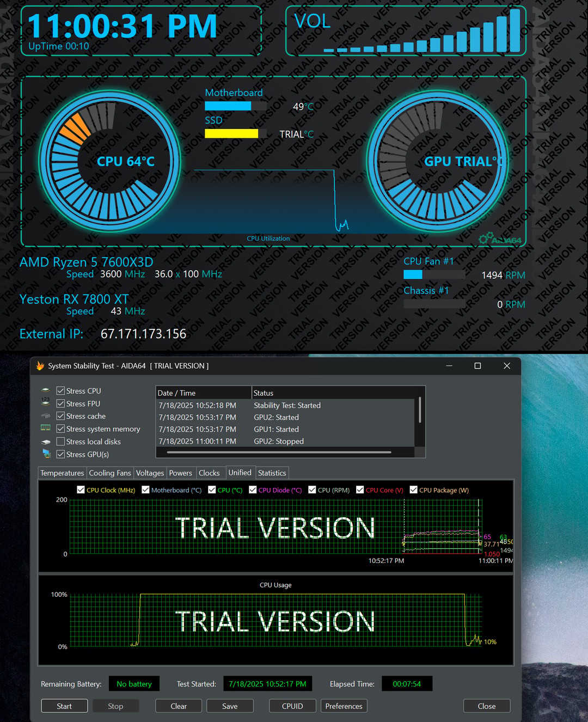Click the External IP address value
The height and width of the screenshot is (722, 588).
(143, 334)
